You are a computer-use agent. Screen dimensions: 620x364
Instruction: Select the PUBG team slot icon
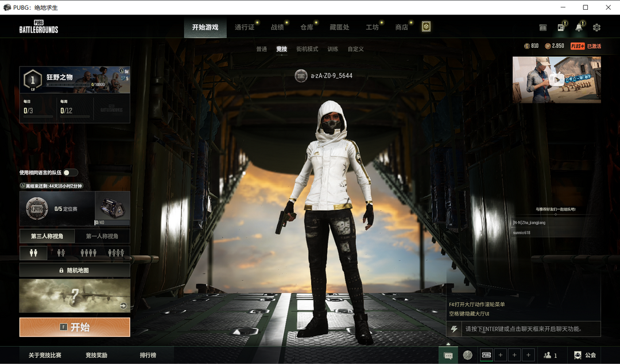tap(486, 355)
